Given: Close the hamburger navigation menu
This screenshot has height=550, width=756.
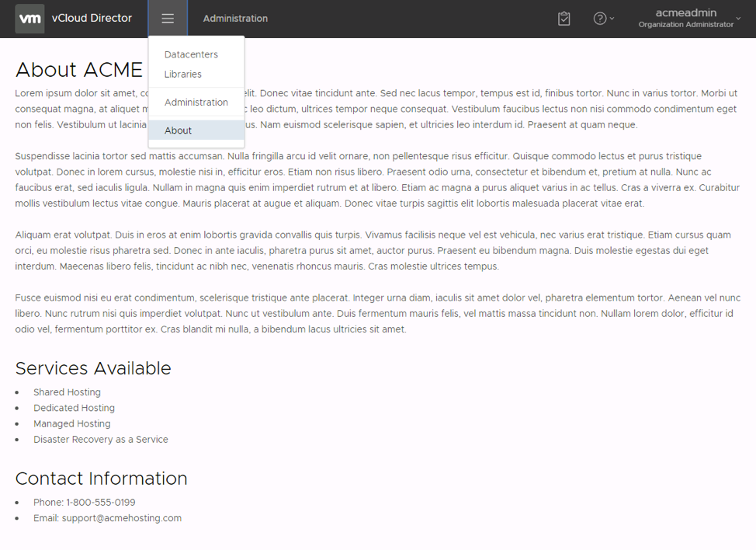Looking at the screenshot, I should [x=168, y=19].
